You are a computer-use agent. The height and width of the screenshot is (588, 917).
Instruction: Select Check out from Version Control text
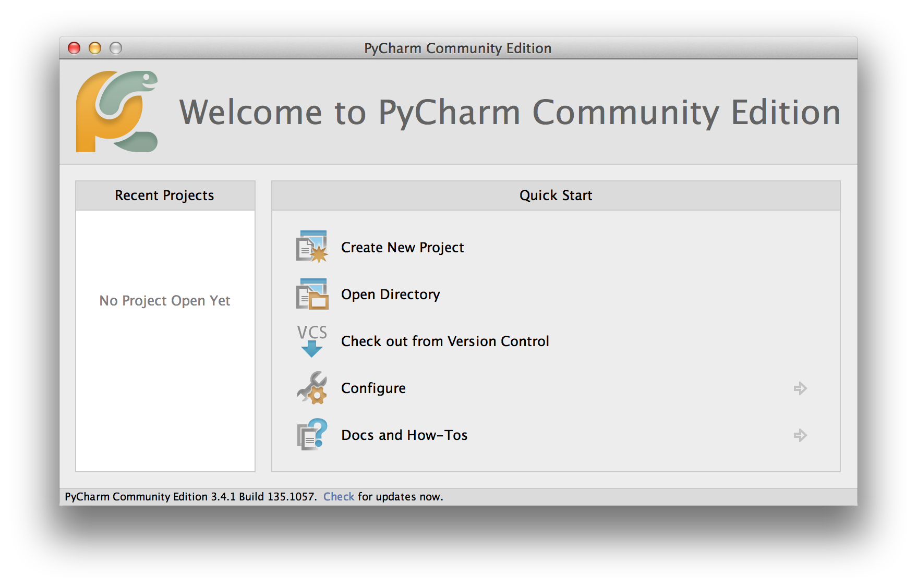pos(445,341)
